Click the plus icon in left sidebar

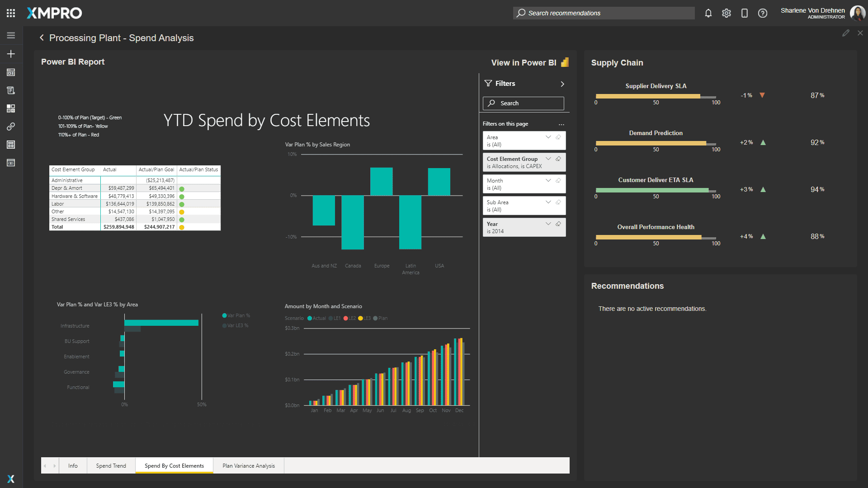(11, 54)
